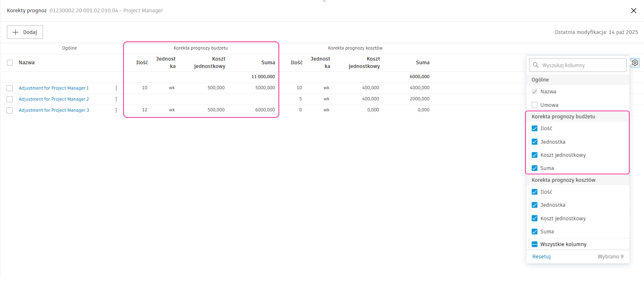This screenshot has height=296, width=644.
Task: Toggle the Wszystkie kolumny checkbox
Action: [x=534, y=244]
